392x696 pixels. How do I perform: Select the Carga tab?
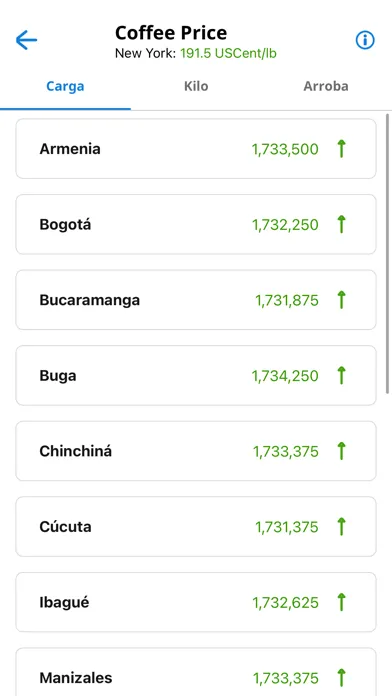pyautogui.click(x=65, y=86)
